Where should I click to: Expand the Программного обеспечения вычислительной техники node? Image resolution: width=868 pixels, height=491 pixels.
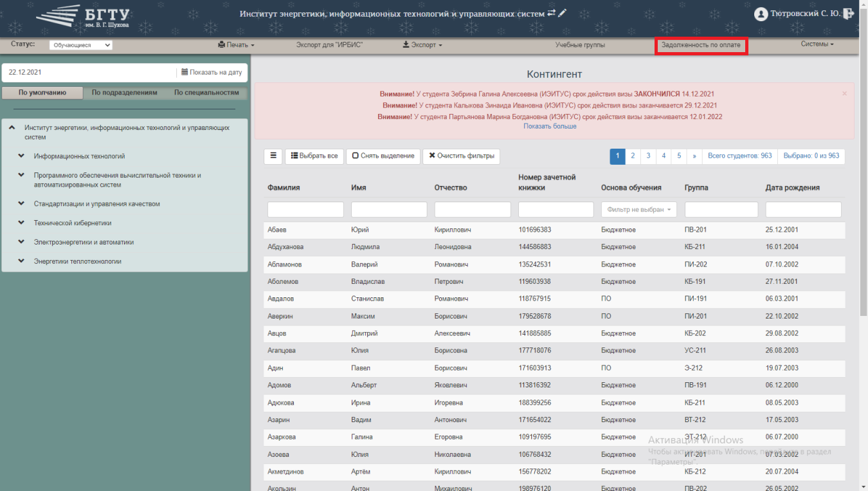21,175
